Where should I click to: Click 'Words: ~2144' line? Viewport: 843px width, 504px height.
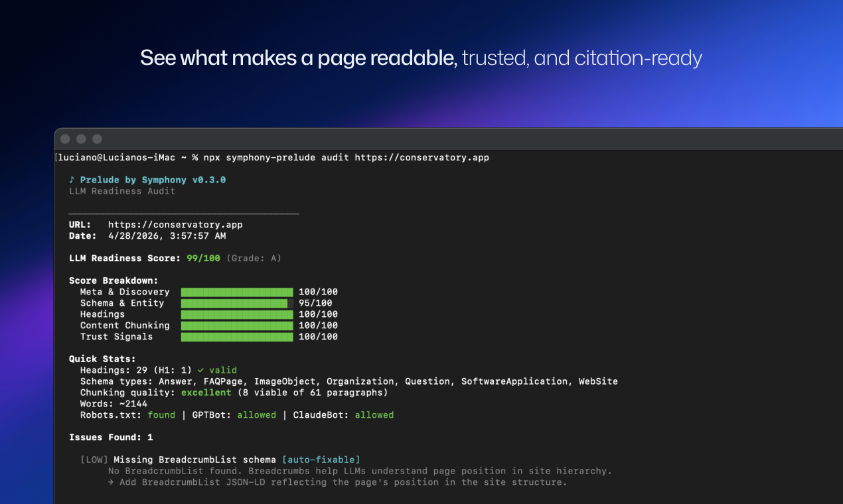[x=114, y=404]
